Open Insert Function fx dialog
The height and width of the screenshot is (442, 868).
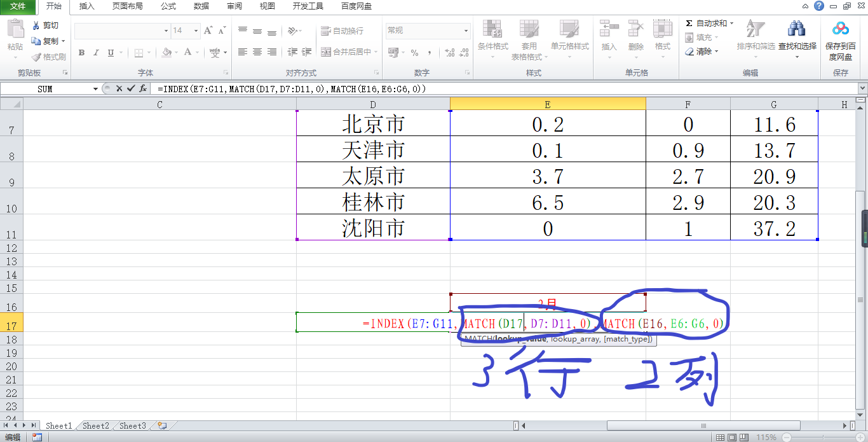coord(143,89)
